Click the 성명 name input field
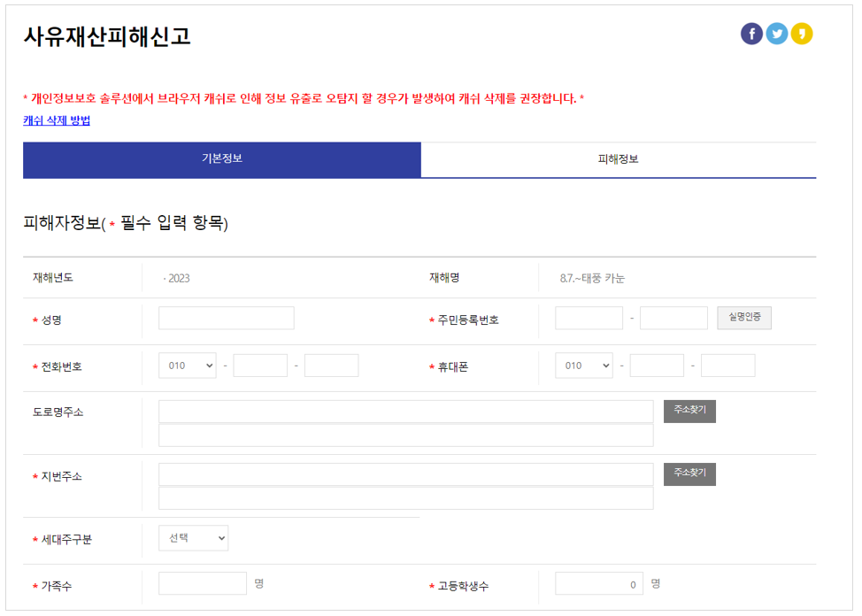Image resolution: width=862 pixels, height=616 pixels. pos(226,318)
